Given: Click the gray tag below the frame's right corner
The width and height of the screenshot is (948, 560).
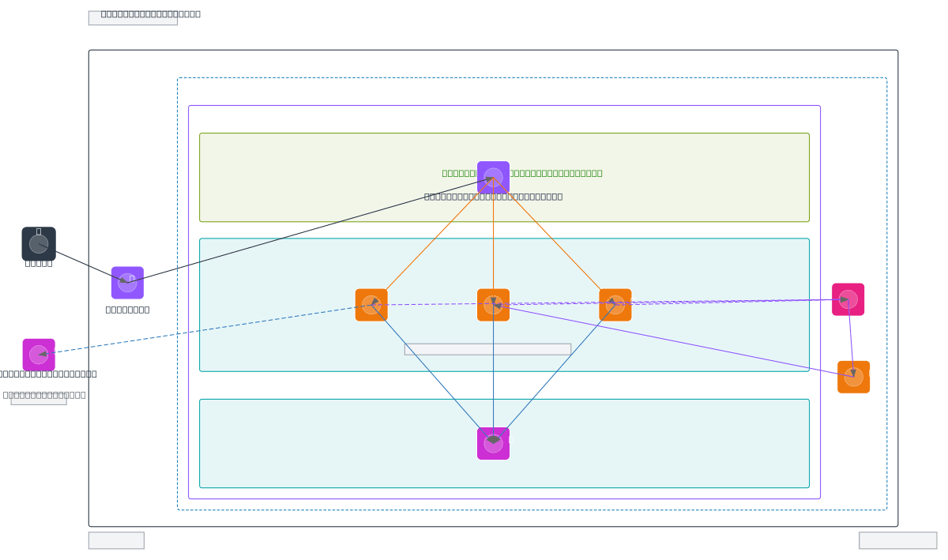Looking at the screenshot, I should pyautogui.click(x=897, y=540).
